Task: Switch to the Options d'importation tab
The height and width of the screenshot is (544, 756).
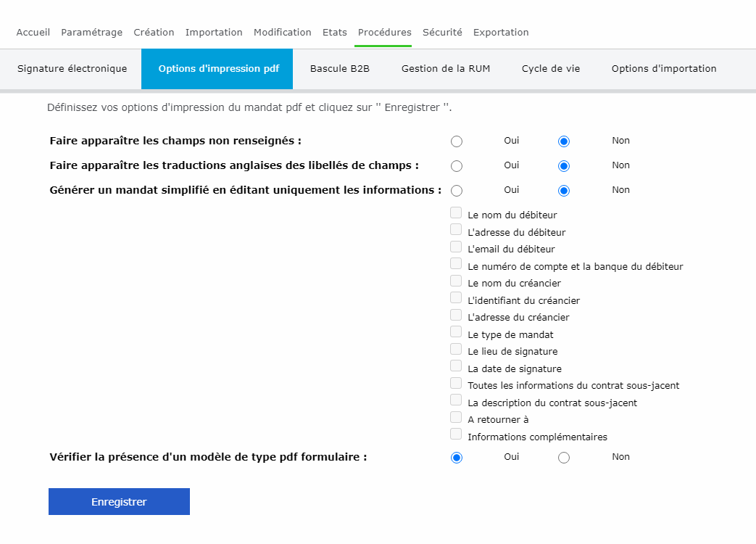Action: [x=664, y=69]
